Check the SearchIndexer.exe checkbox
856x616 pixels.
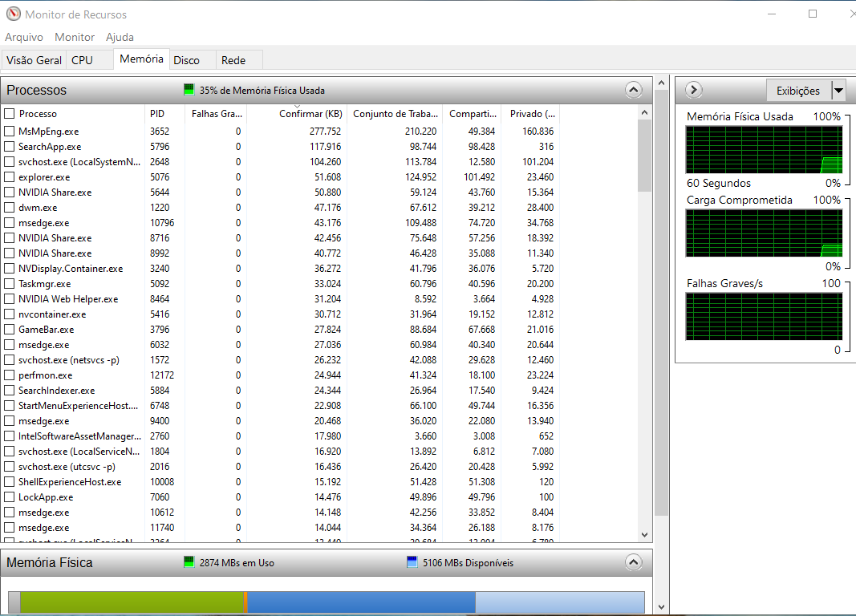[10, 391]
